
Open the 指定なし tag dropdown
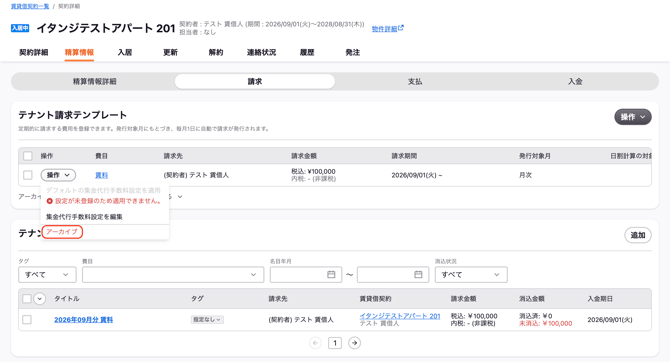tap(207, 319)
